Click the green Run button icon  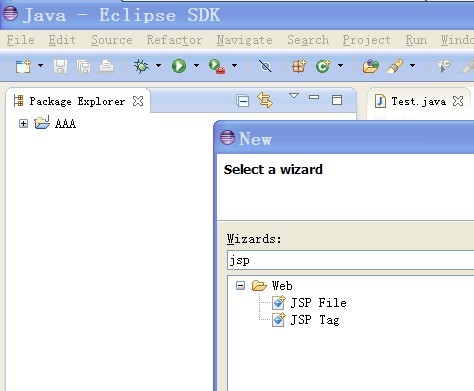(x=179, y=66)
